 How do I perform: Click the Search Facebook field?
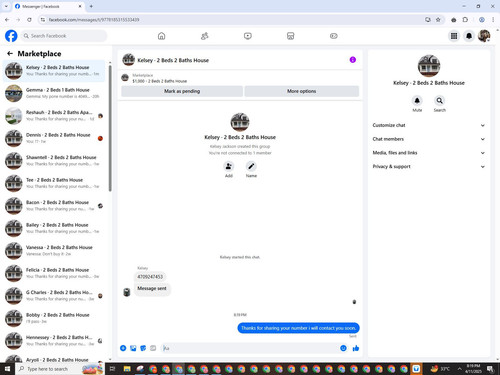coord(64,36)
